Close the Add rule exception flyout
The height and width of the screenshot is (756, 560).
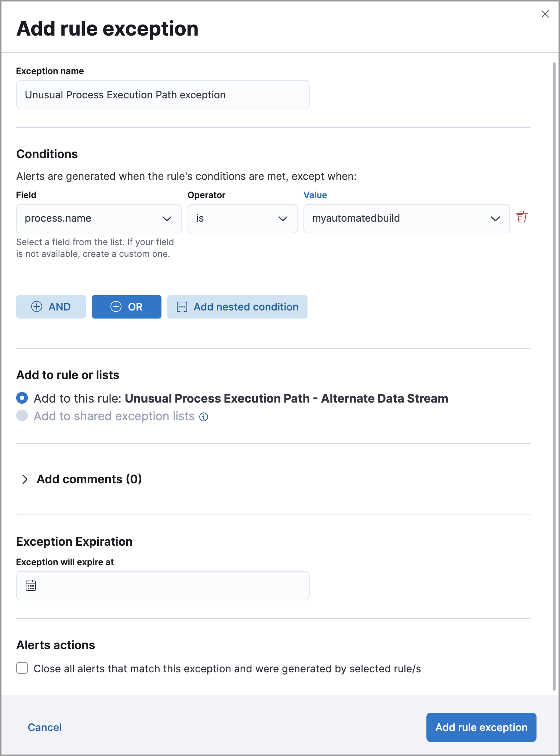point(545,14)
